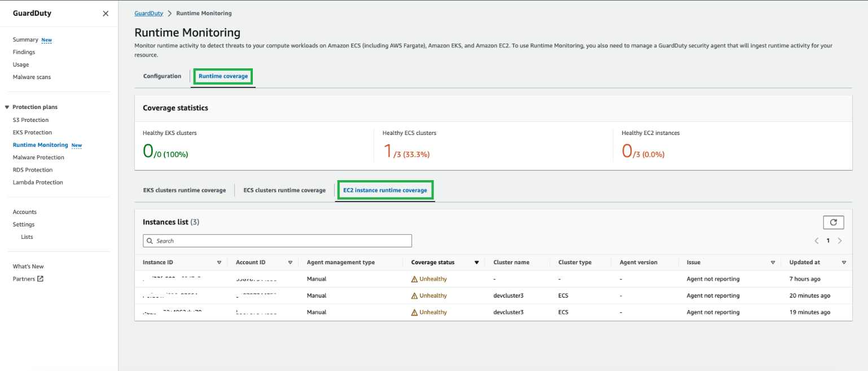The width and height of the screenshot is (868, 371).
Task: Click the search magnifier icon
Action: click(x=150, y=241)
